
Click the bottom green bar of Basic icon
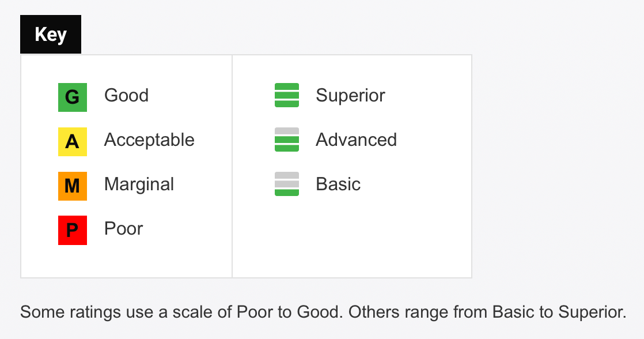coord(287,192)
